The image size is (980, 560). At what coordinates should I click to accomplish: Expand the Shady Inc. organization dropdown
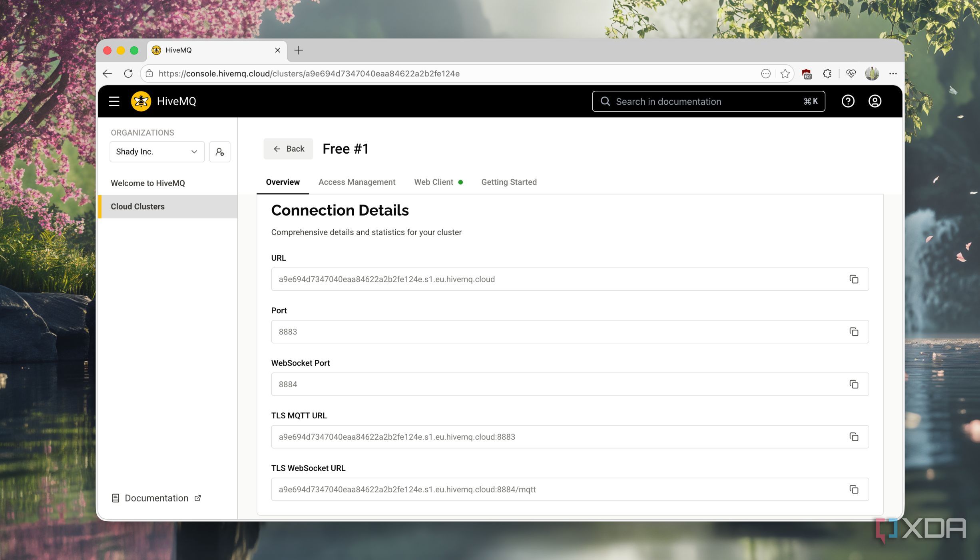157,152
